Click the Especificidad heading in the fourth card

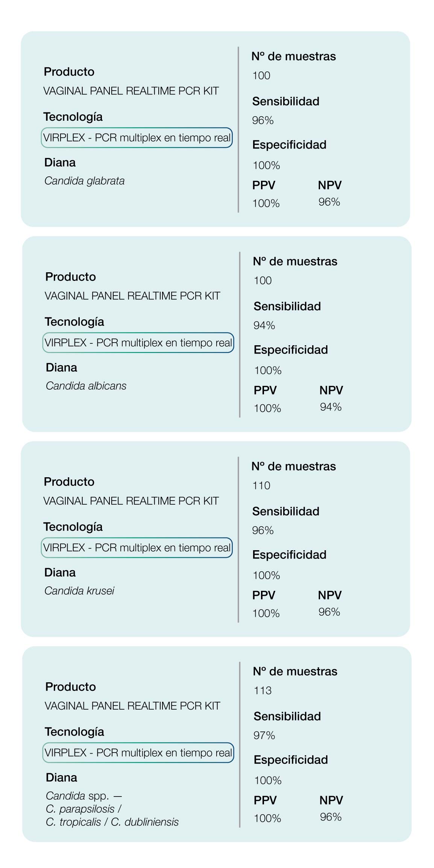tap(291, 760)
